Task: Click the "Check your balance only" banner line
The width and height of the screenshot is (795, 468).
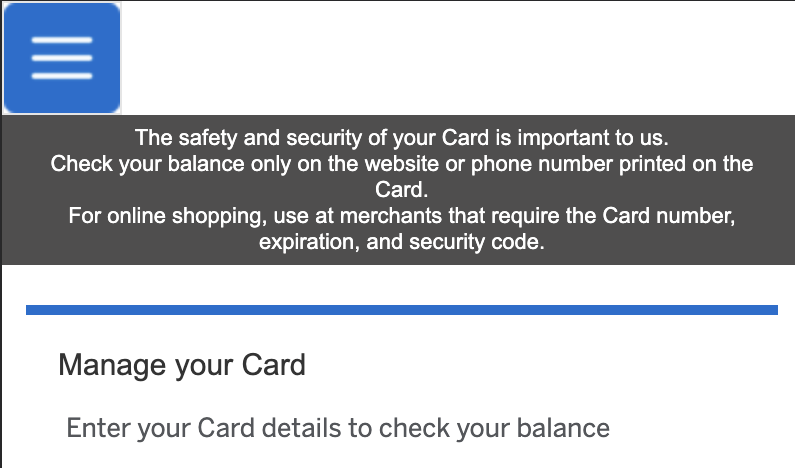Action: click(401, 163)
